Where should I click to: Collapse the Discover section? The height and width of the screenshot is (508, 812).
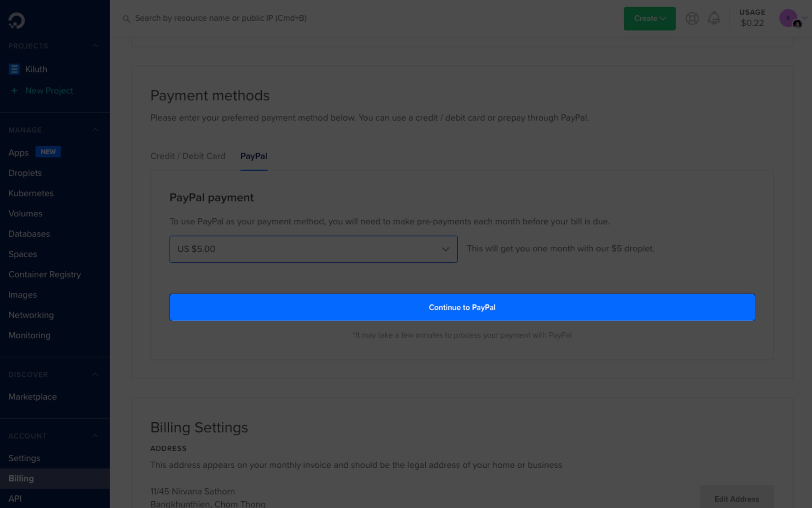(95, 374)
